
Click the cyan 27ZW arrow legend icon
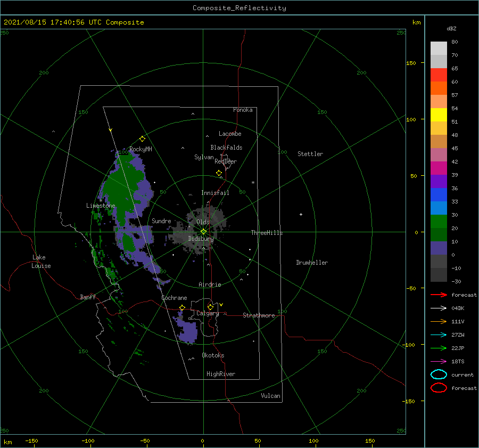pos(439,335)
